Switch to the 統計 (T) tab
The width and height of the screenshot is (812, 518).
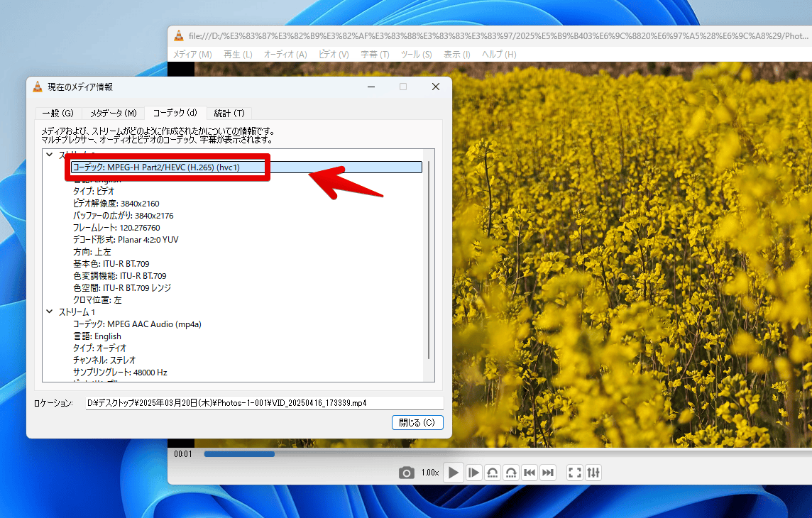[229, 113]
